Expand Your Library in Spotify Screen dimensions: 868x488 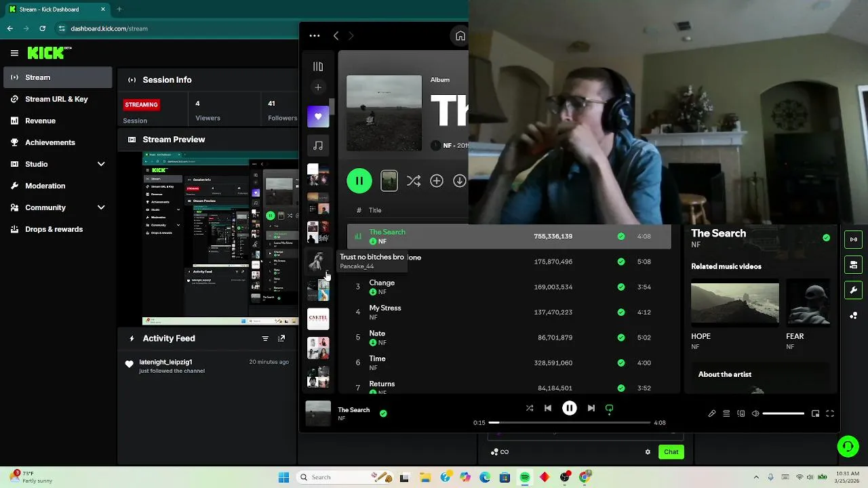[x=318, y=66]
